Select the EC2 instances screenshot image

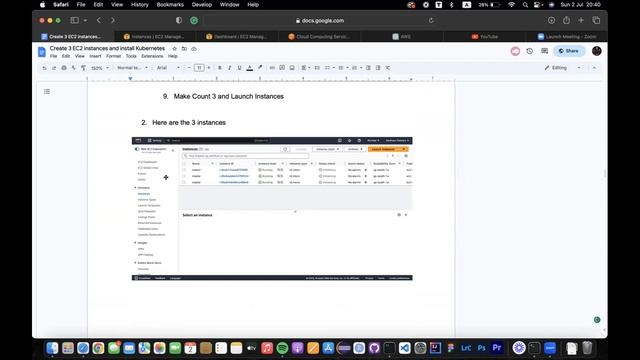[272, 209]
